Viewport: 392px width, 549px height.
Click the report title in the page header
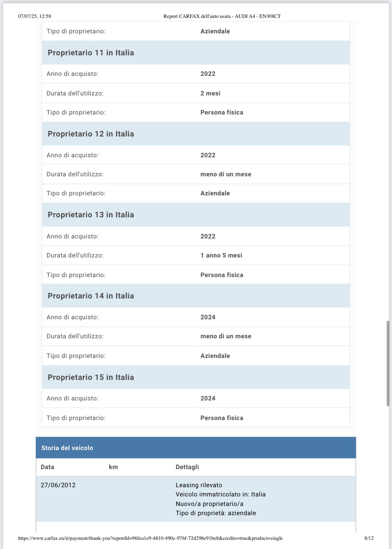click(222, 16)
